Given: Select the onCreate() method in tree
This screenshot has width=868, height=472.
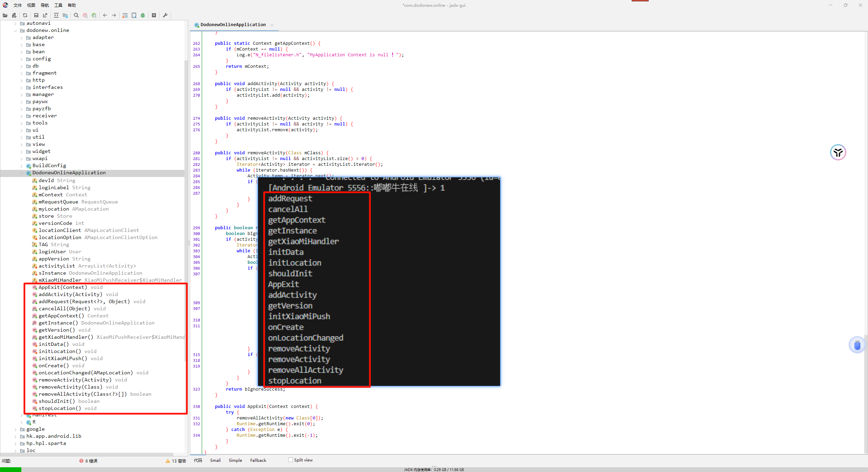Looking at the screenshot, I should click(54, 366).
